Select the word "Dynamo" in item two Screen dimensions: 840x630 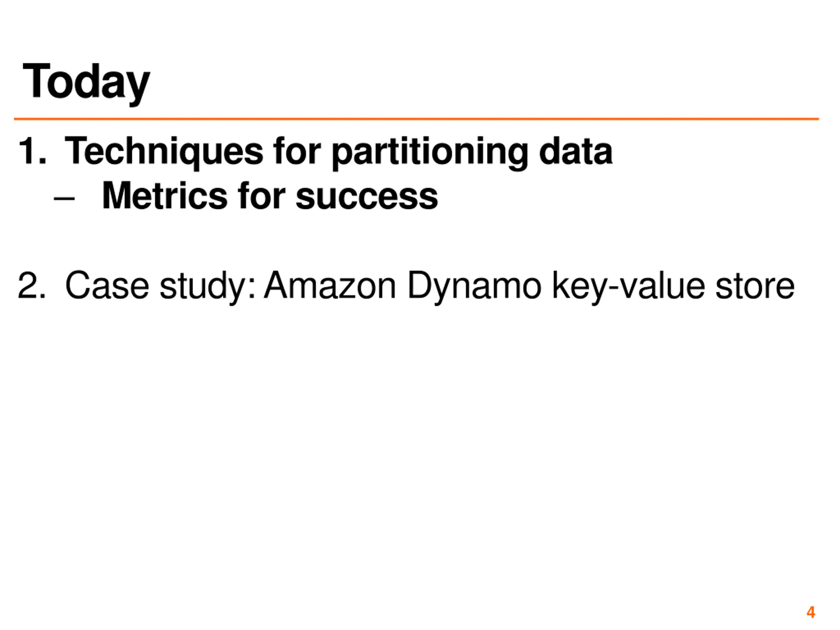point(474,287)
